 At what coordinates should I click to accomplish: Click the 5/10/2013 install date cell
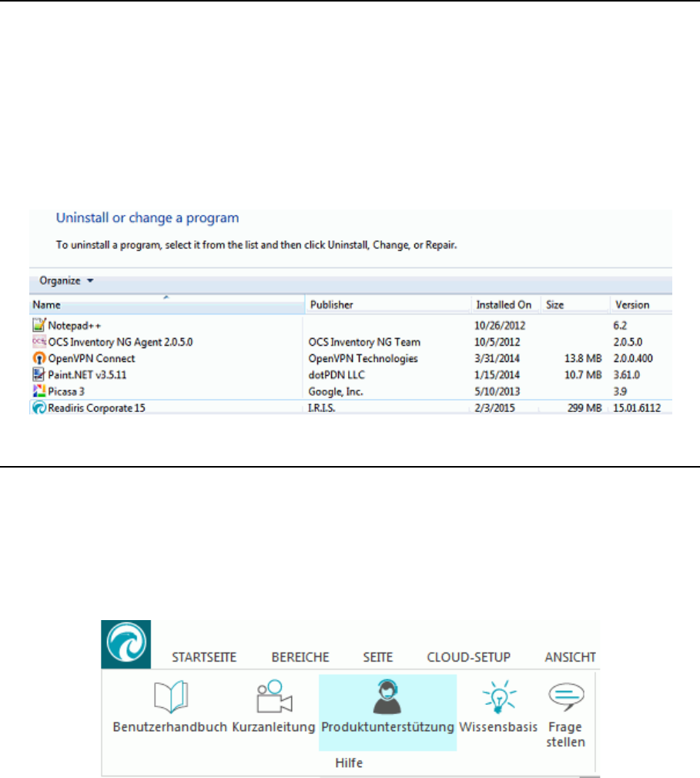[x=497, y=391]
